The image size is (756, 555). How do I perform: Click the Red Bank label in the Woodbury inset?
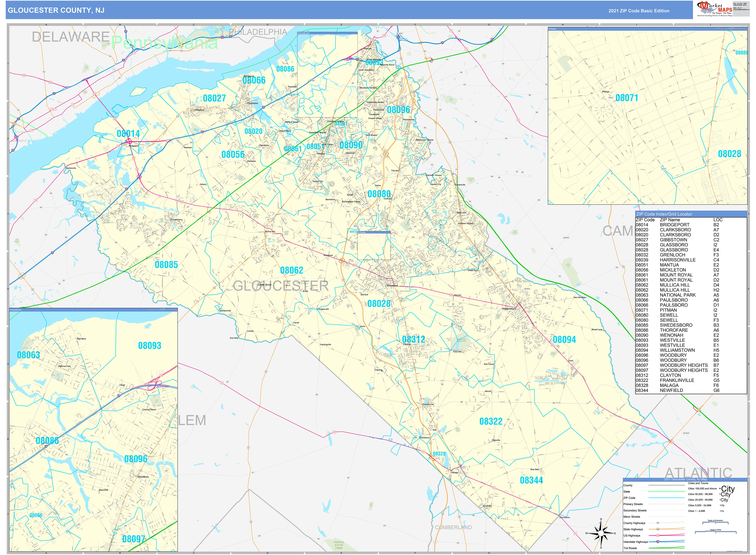pyautogui.click(x=81, y=339)
